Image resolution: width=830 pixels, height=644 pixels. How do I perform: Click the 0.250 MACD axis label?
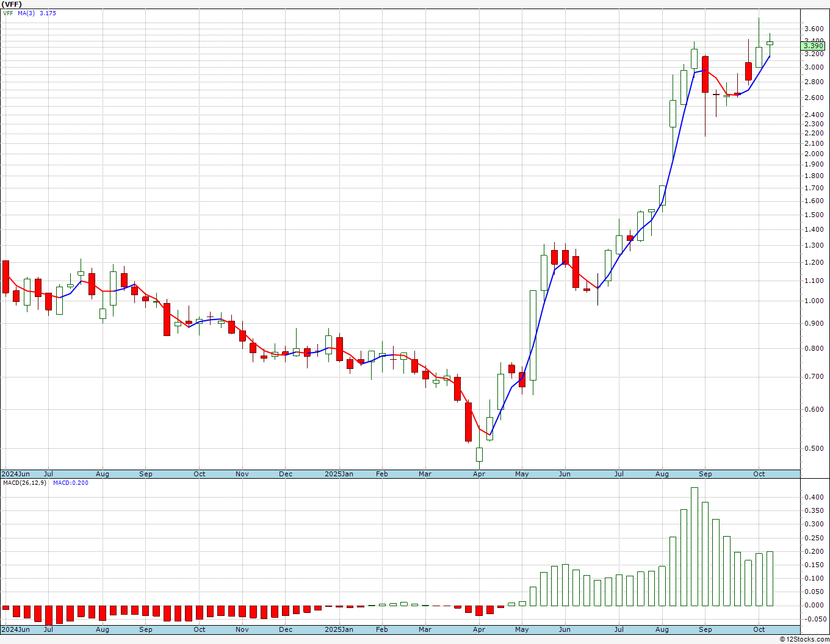[x=814, y=538]
